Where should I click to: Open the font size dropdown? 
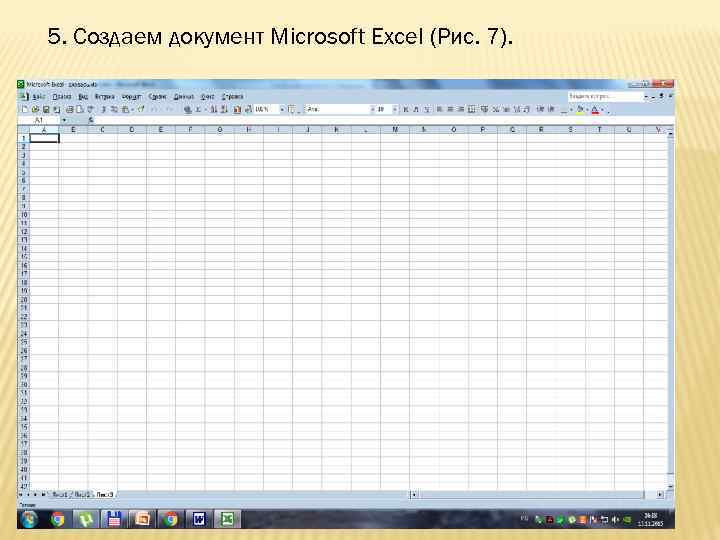point(395,109)
